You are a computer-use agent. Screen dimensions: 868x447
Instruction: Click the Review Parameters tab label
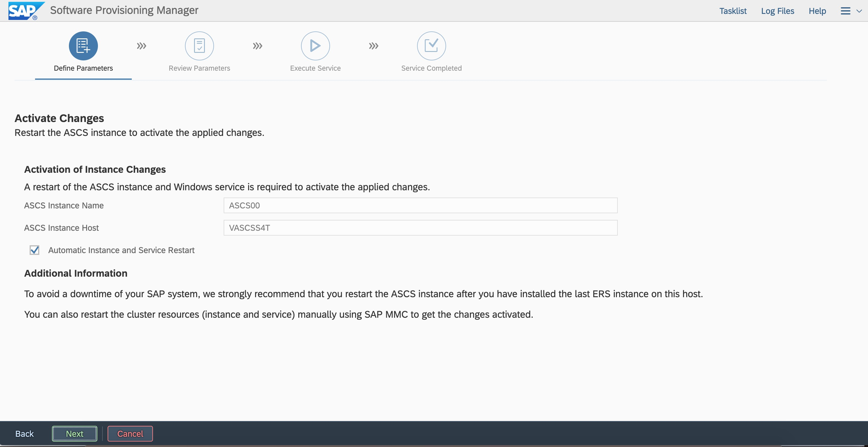tap(199, 68)
